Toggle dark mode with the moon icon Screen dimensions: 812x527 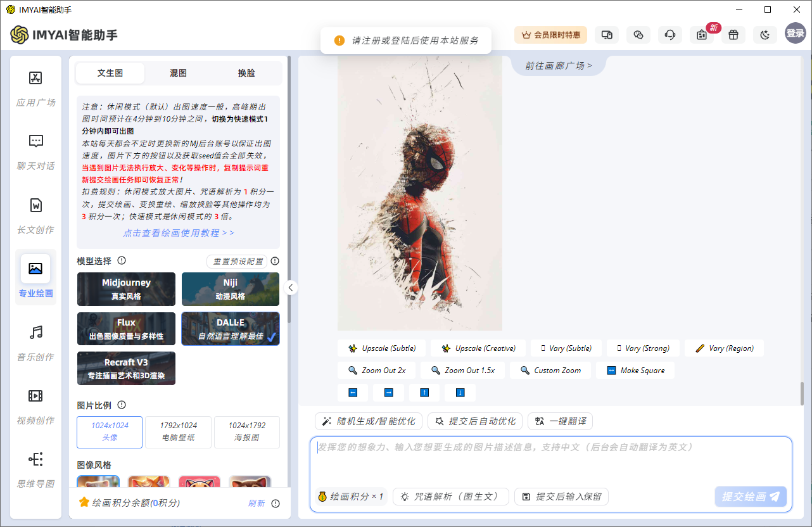tap(765, 35)
